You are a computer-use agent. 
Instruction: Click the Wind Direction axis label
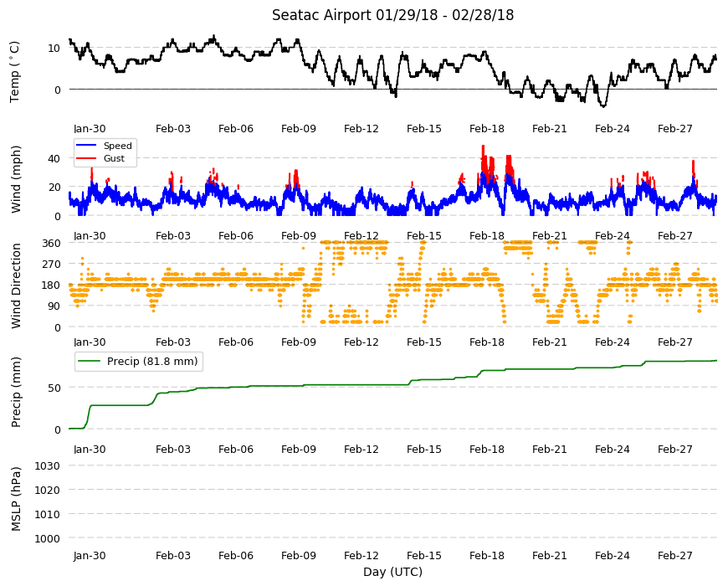pos(16,285)
